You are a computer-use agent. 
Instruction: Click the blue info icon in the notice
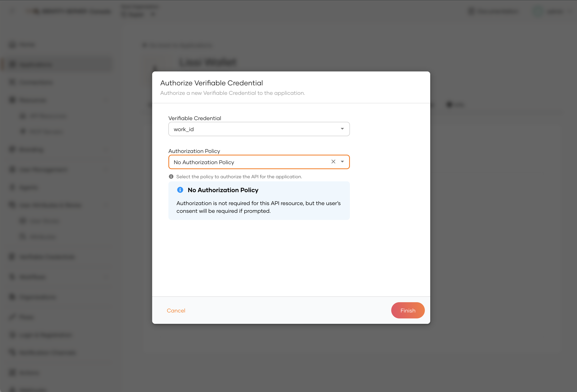pyautogui.click(x=180, y=190)
